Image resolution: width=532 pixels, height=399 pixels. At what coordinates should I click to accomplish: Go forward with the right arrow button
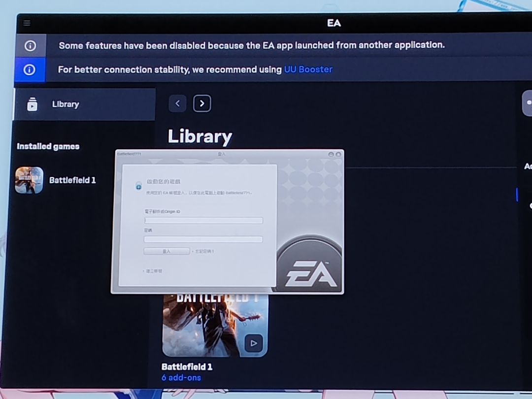202,103
